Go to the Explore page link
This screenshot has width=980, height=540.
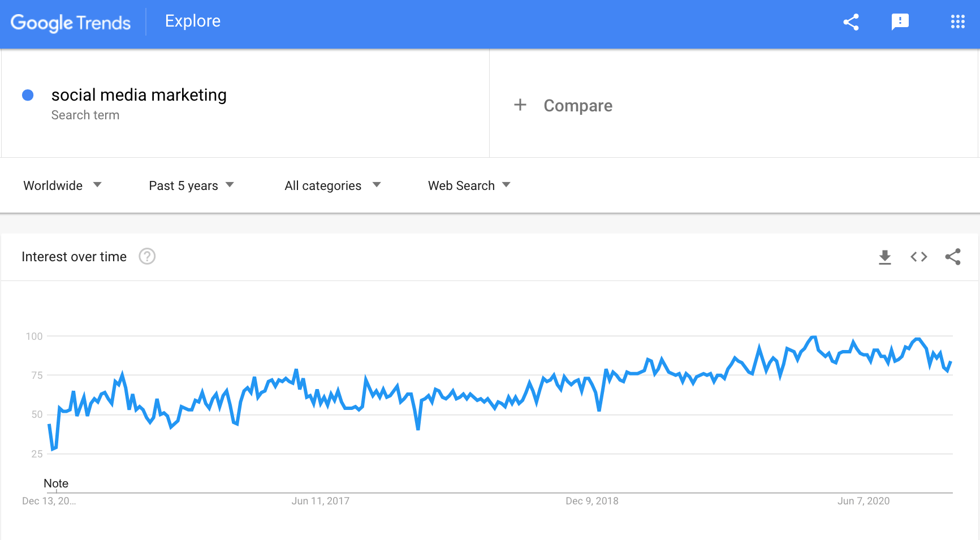pos(193,21)
